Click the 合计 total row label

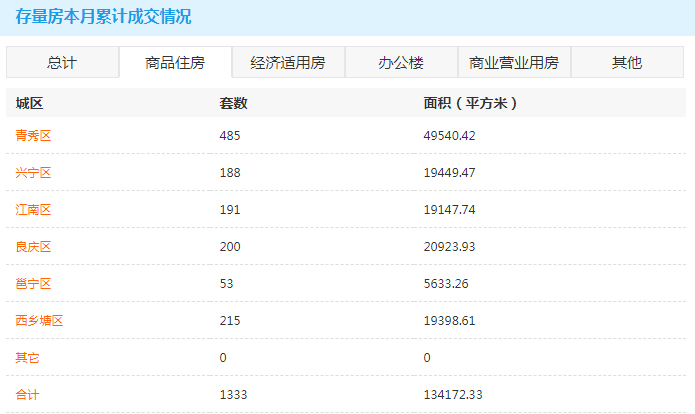click(27, 394)
